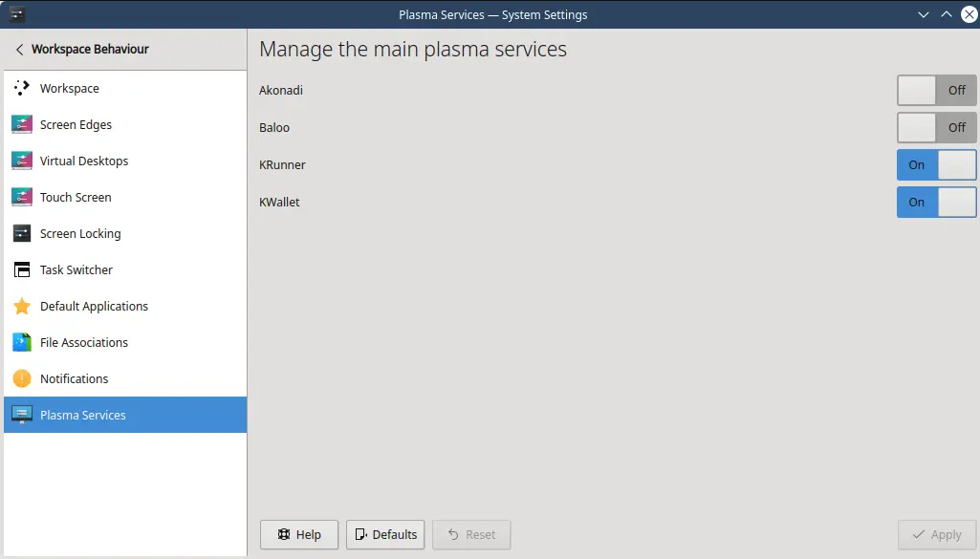Open the window menu icon in title bar
Viewport: 980px width, 559px height.
coord(17,14)
